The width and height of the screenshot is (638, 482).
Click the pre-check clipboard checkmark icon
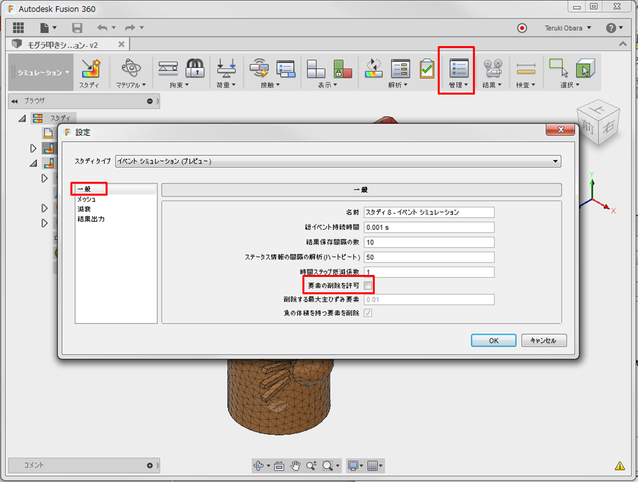(427, 68)
